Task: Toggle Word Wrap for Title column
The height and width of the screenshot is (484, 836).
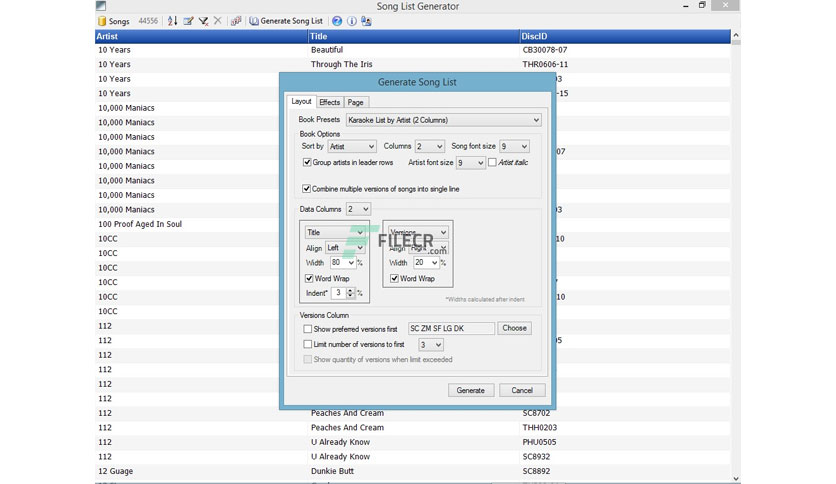Action: click(309, 278)
